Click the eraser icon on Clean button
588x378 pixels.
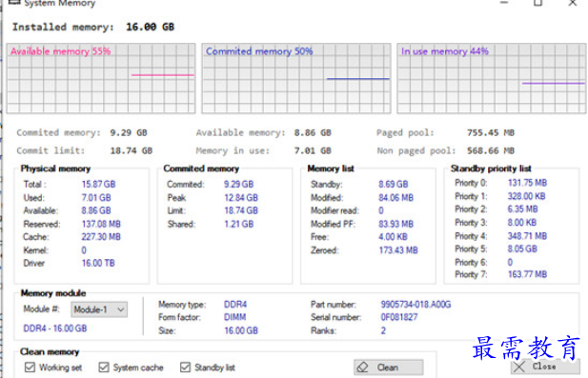363,368
